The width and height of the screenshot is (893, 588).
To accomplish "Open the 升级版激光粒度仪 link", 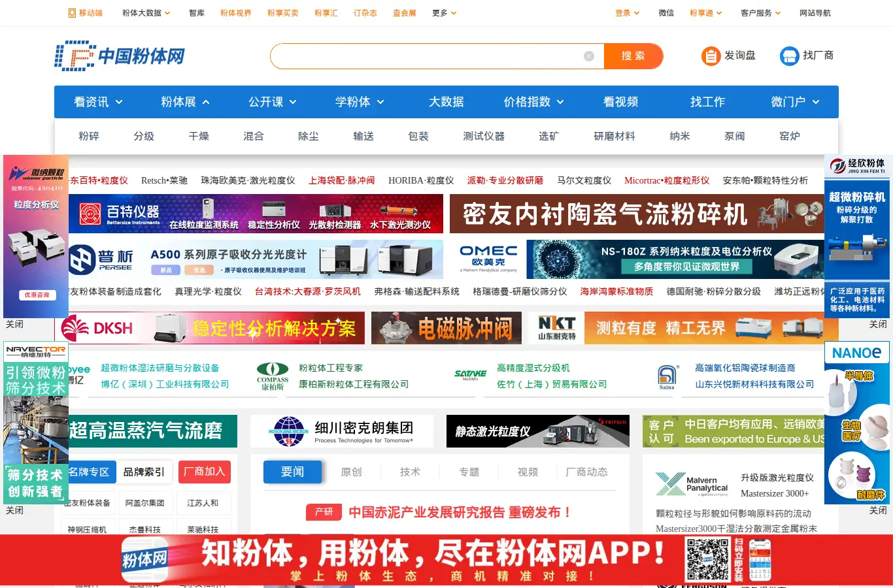I will [x=777, y=478].
